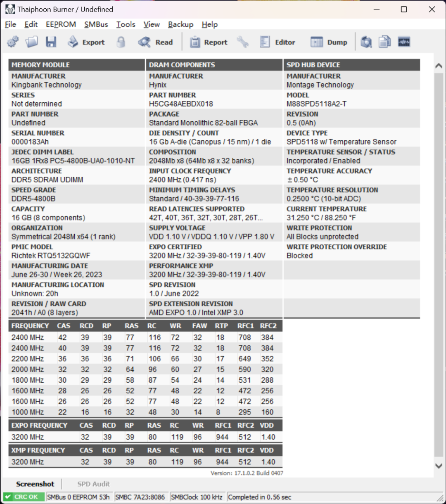Select 16 Gb A-die die density value
This screenshot has height=504, width=446.
tap(210, 142)
